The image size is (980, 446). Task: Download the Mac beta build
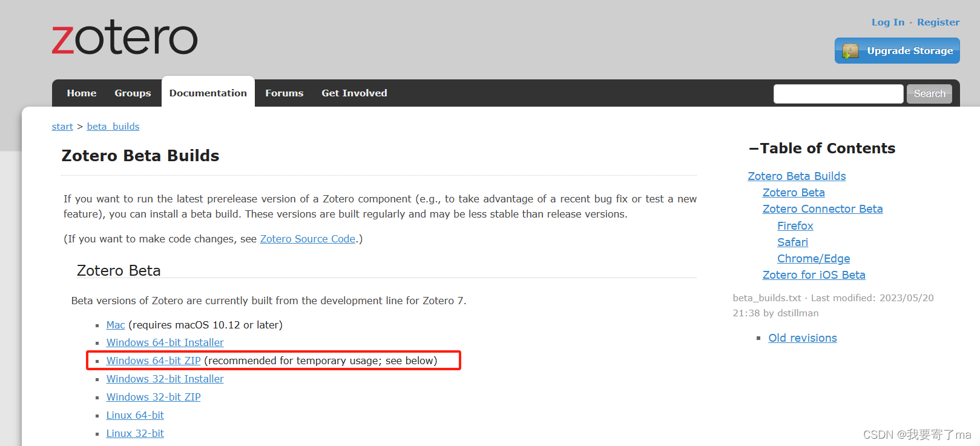pos(116,325)
